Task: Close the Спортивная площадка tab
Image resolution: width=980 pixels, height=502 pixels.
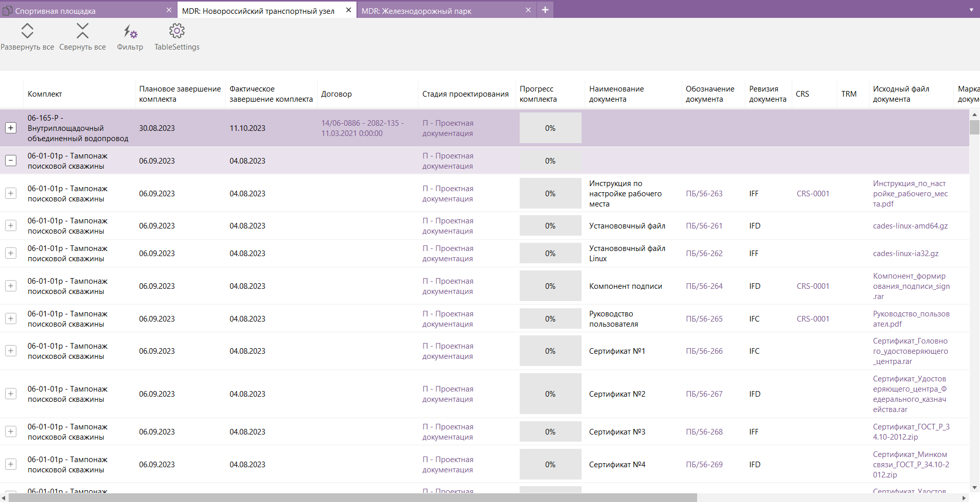Action: pos(169,10)
